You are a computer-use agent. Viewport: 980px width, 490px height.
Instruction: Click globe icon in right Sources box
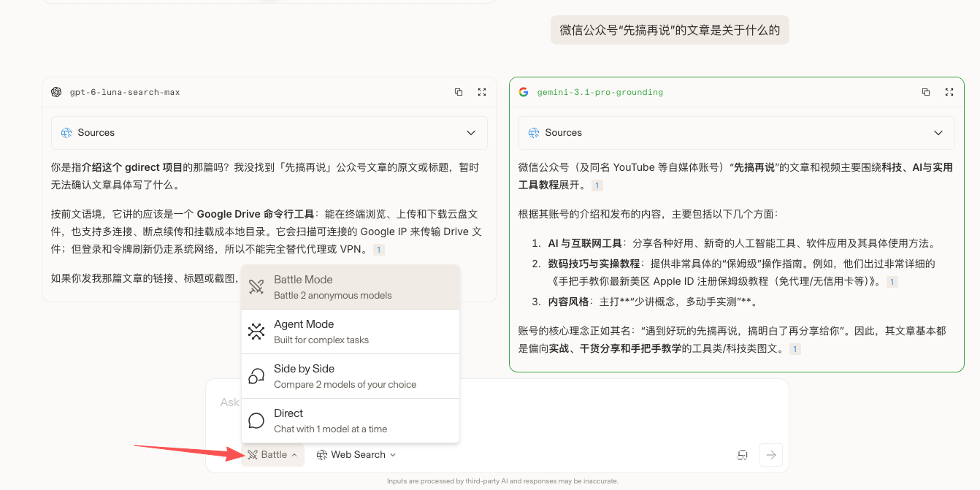(534, 133)
